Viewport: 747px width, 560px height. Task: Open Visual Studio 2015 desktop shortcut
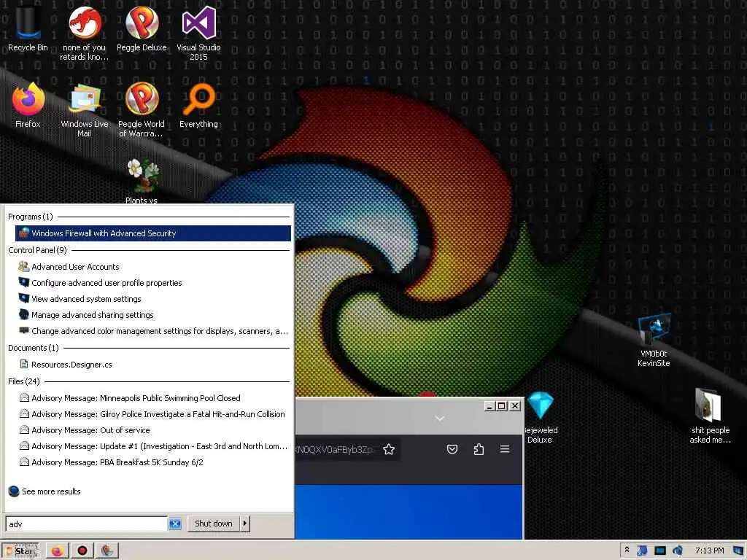tap(198, 32)
